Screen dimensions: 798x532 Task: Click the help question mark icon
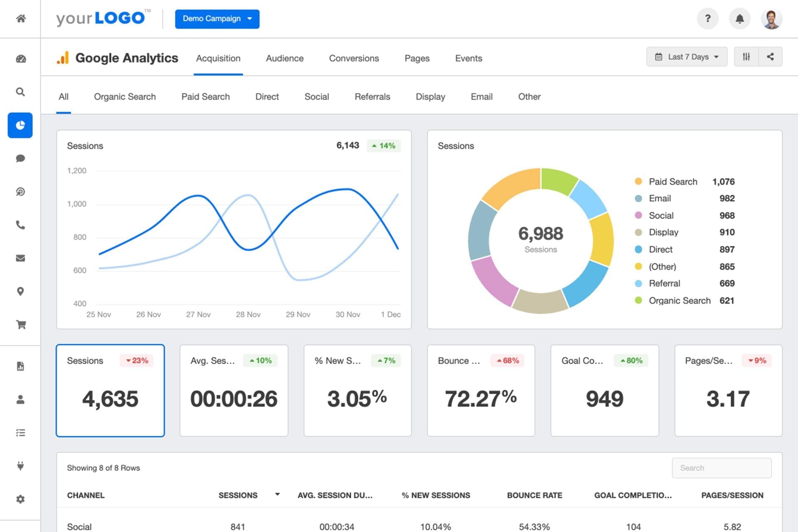pos(708,19)
